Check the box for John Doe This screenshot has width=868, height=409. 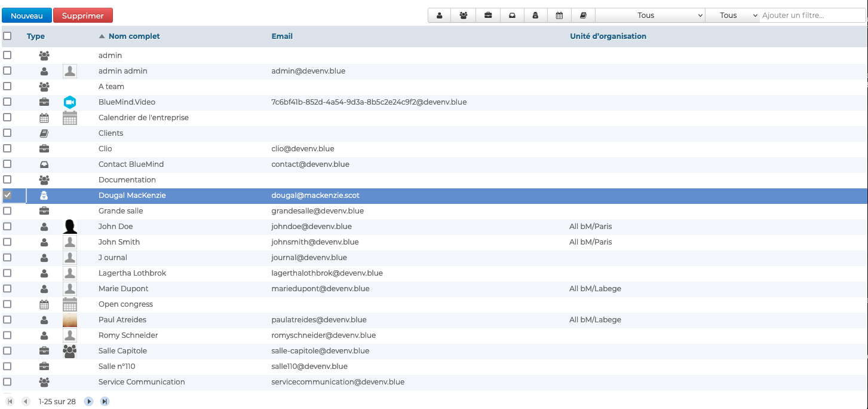7,227
